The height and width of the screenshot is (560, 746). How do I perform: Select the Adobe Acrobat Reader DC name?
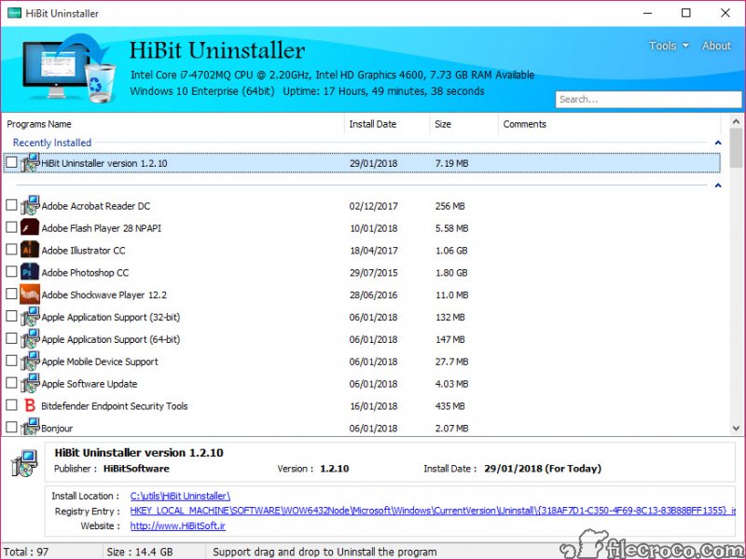point(96,206)
